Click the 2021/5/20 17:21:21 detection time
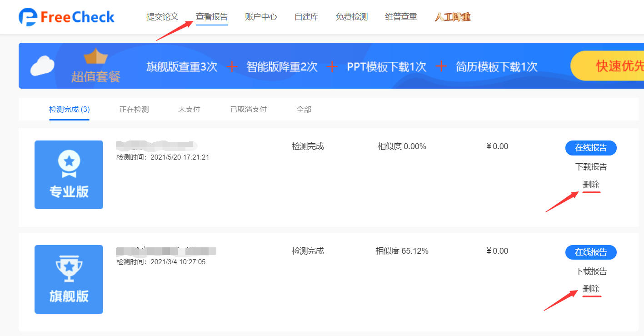The image size is (644, 336). [x=180, y=157]
